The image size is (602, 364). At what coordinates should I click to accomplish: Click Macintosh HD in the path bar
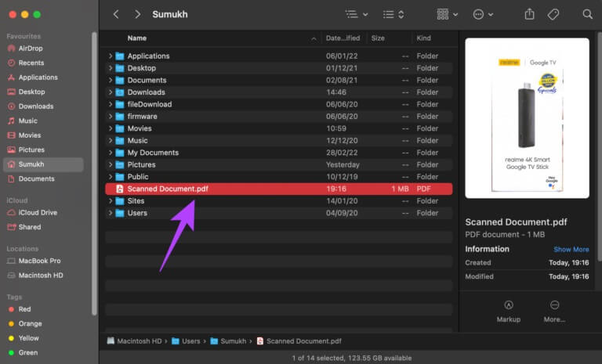134,341
